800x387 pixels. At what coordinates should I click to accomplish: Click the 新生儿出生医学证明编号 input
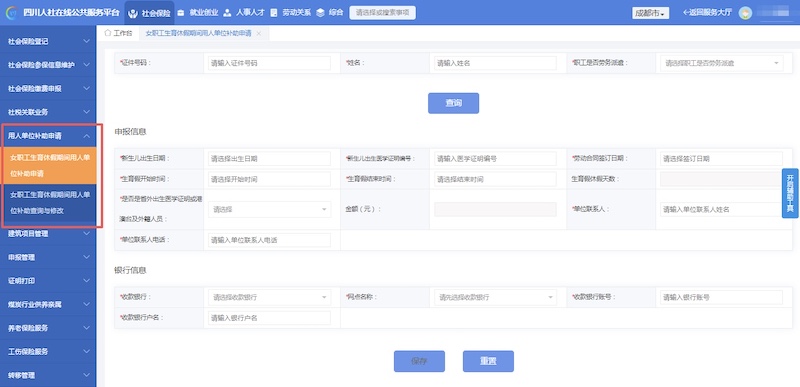[x=495, y=159]
